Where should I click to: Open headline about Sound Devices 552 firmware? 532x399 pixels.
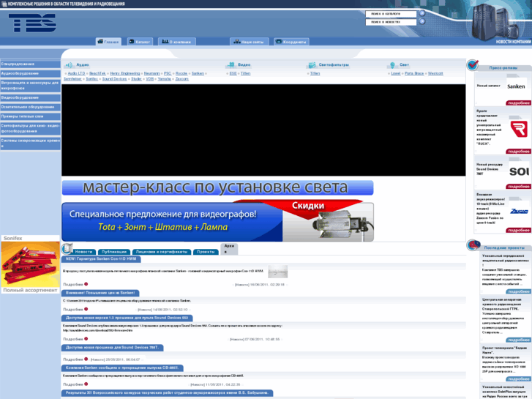click(127, 318)
